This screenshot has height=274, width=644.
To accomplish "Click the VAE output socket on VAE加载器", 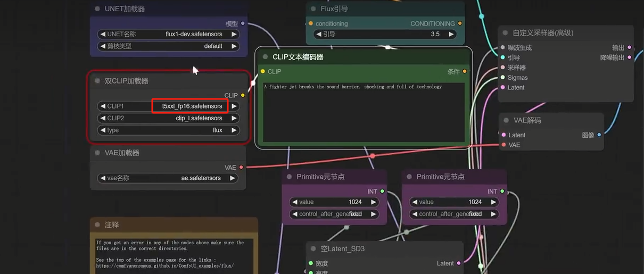I will [241, 168].
